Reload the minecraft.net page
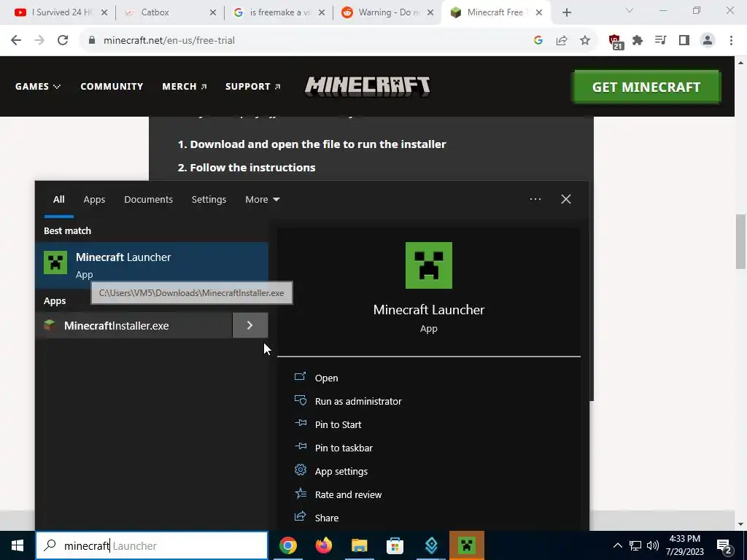747x560 pixels. click(x=63, y=41)
